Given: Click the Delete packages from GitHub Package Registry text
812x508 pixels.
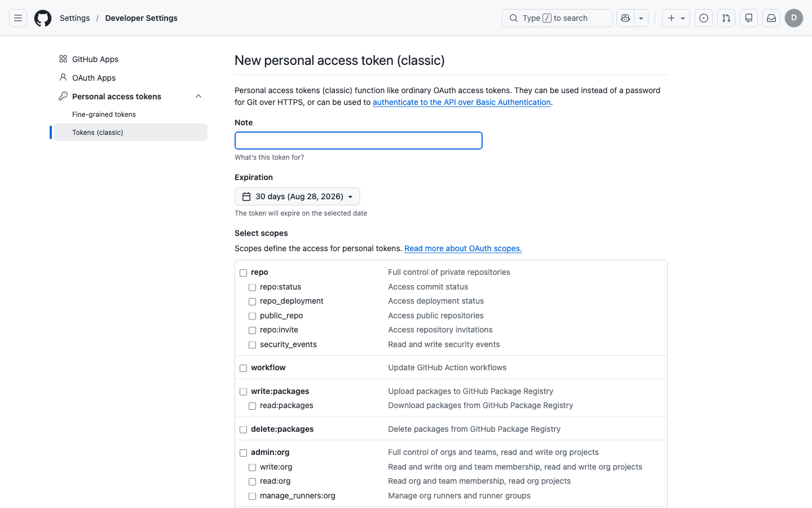Looking at the screenshot, I should [474, 429].
